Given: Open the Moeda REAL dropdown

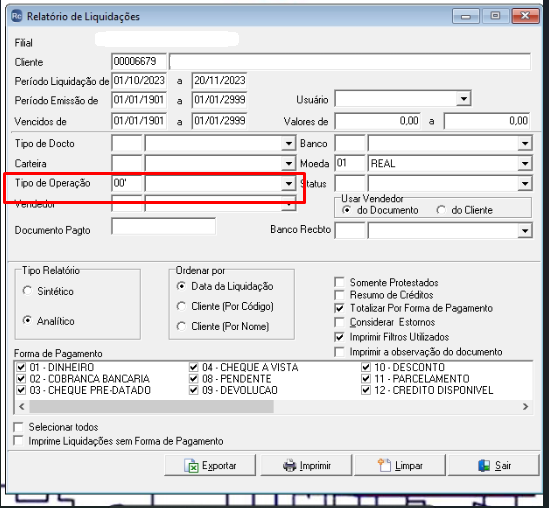Looking at the screenshot, I should pyautogui.click(x=525, y=163).
